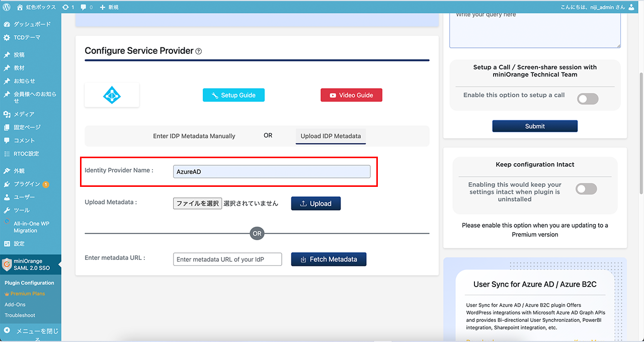Toggle Keep configuration Intact switch
Image resolution: width=644 pixels, height=342 pixels.
pos(586,189)
